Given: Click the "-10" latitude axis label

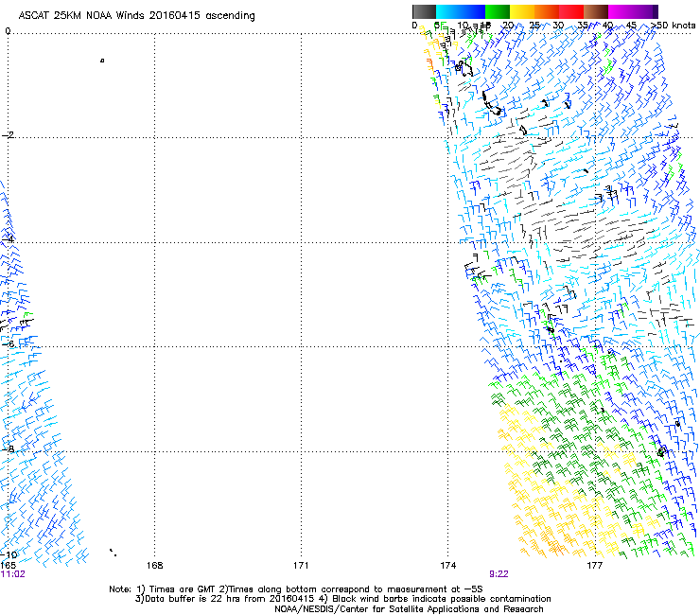Looking at the screenshot, I should tap(9, 554).
